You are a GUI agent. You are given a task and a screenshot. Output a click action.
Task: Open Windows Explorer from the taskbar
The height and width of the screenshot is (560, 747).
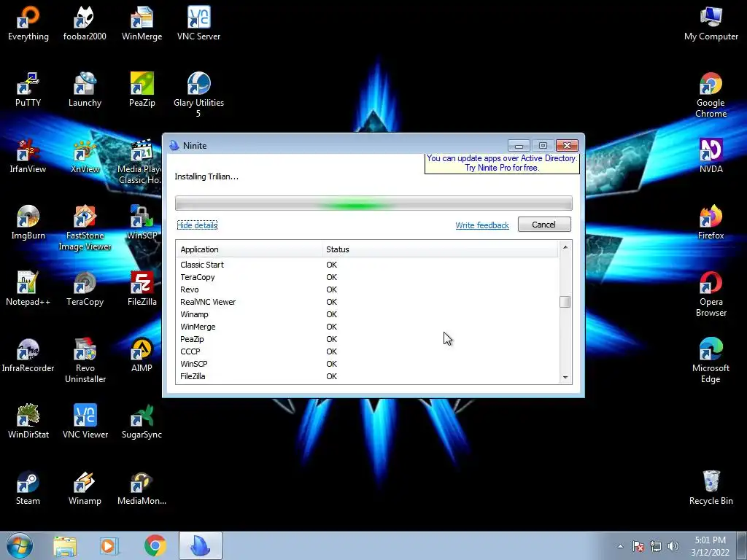click(x=65, y=545)
